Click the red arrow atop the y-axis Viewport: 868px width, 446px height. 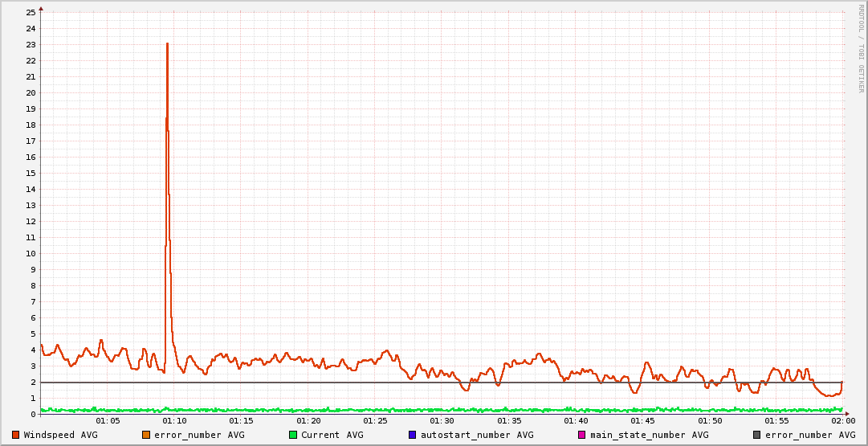click(x=41, y=8)
